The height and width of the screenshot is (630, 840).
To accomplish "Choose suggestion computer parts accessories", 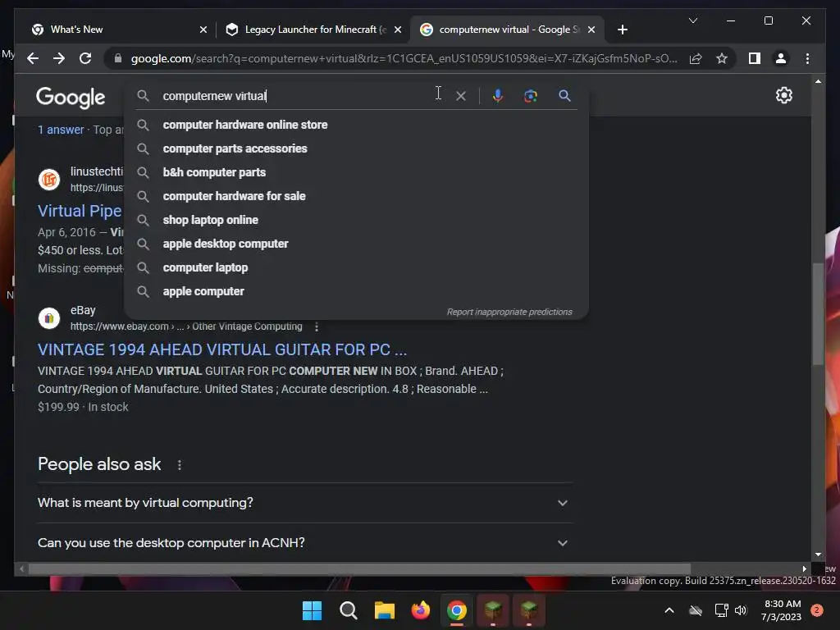I will (x=356, y=148).
